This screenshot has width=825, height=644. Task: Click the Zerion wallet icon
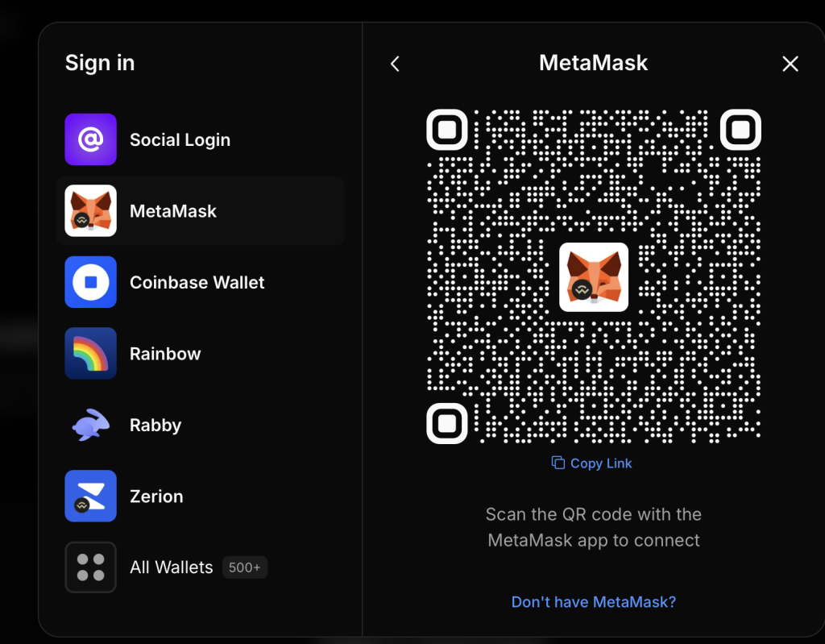[x=90, y=496]
